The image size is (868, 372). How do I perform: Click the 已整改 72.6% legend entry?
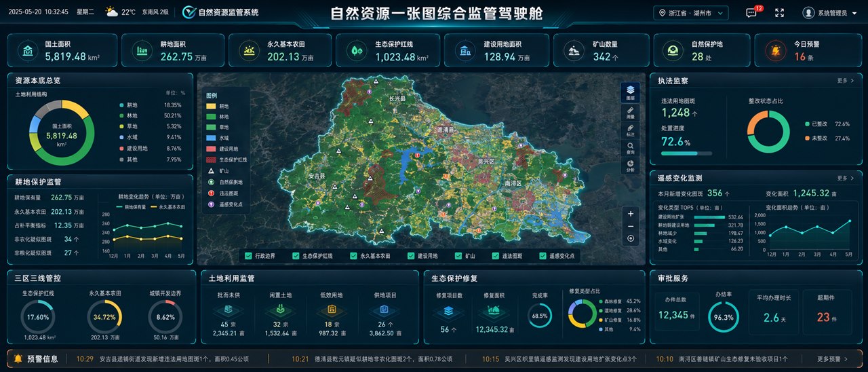click(x=827, y=124)
